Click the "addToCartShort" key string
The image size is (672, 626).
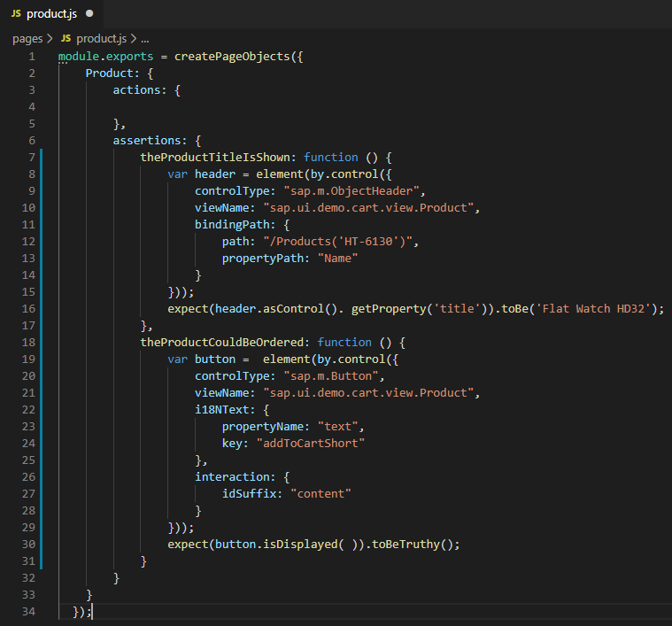click(x=310, y=444)
